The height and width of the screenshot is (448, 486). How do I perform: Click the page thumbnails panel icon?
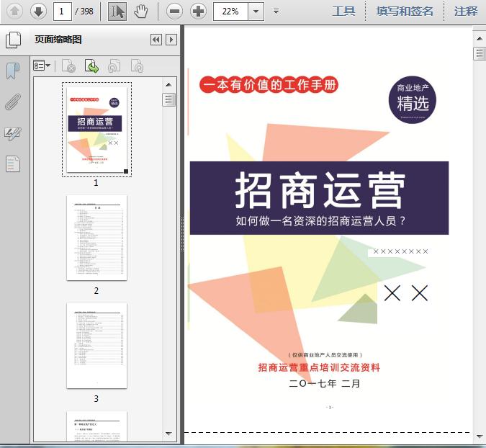14,40
